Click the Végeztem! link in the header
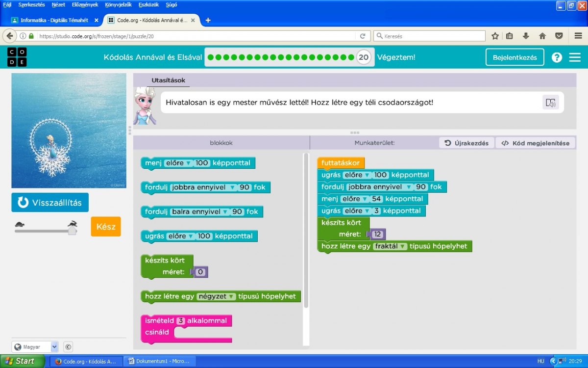Screen dimensions: 588x368 [396, 57]
